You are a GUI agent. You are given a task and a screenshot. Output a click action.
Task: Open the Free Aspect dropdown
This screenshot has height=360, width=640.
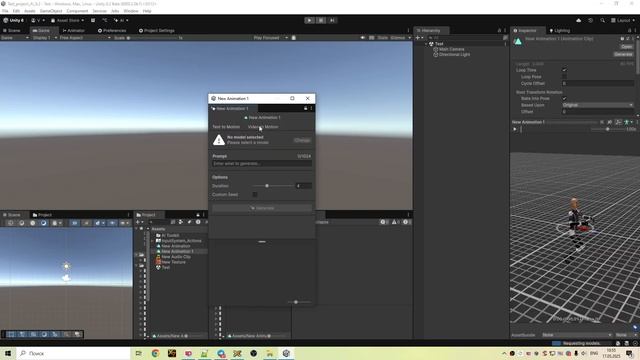(84, 38)
